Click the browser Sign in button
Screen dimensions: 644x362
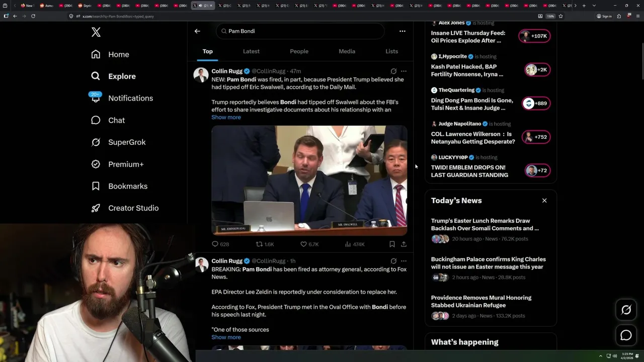(x=604, y=16)
